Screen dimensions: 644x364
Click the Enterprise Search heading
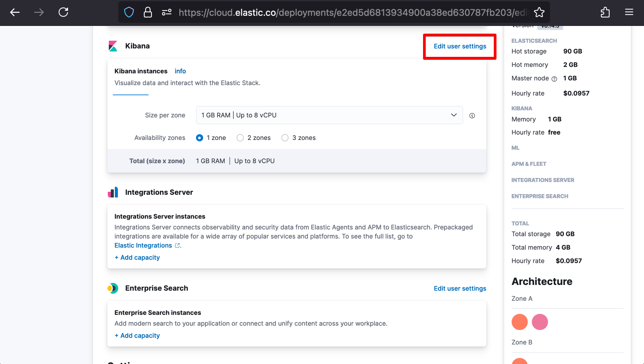[157, 288]
